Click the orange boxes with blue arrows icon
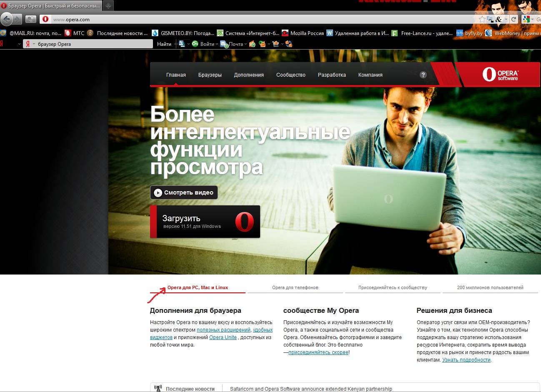The width and height of the screenshot is (541, 392). (x=289, y=44)
